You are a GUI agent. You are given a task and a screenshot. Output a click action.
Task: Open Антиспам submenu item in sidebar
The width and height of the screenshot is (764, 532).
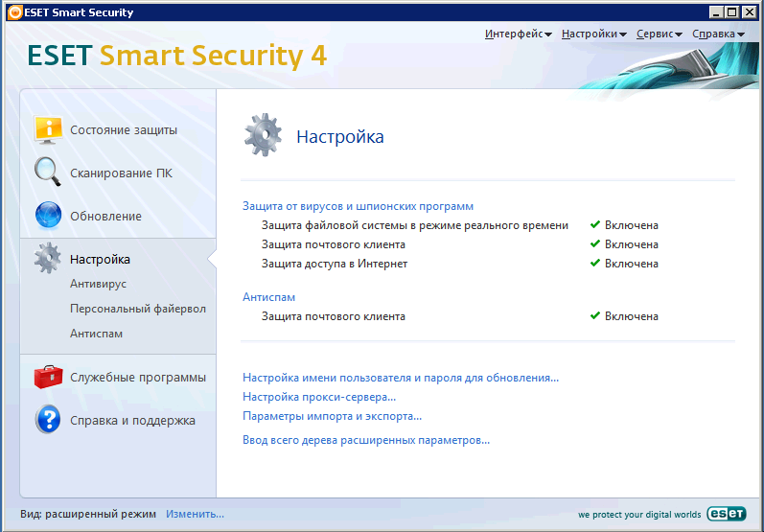click(x=96, y=334)
